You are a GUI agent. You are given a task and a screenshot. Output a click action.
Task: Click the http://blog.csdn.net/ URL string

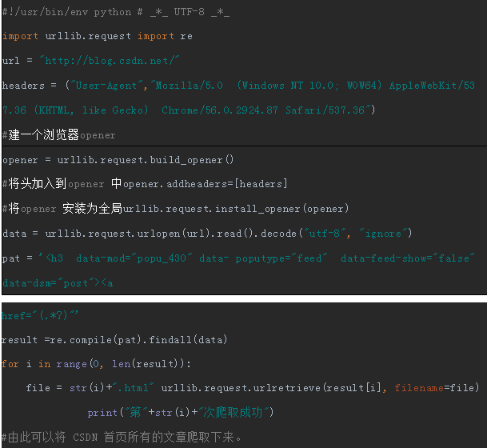click(110, 60)
